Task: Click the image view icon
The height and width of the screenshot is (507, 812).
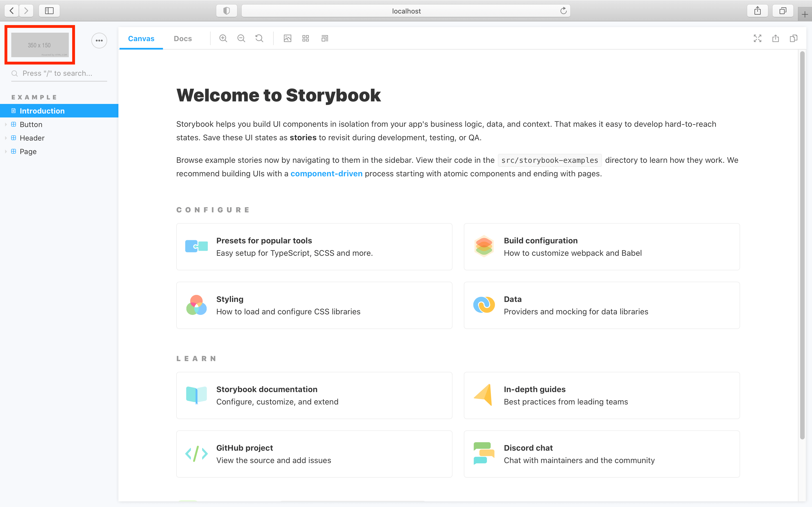Action: click(287, 38)
